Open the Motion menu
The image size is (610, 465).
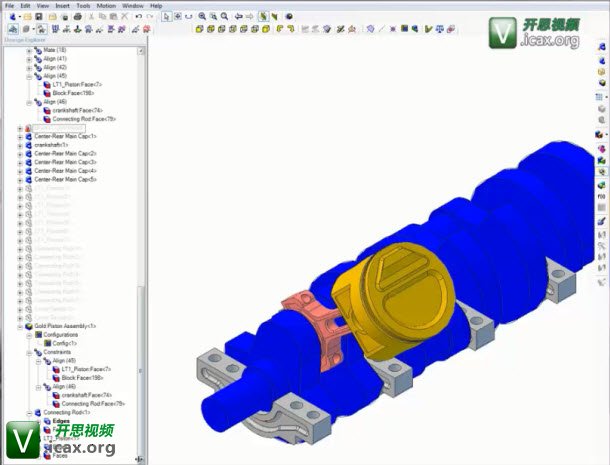click(x=106, y=6)
